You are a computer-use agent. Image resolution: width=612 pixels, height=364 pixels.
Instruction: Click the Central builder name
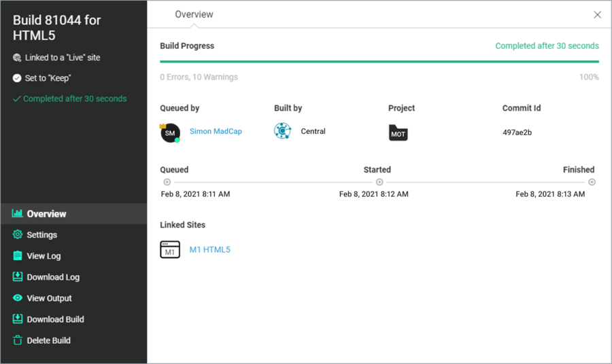tap(313, 131)
